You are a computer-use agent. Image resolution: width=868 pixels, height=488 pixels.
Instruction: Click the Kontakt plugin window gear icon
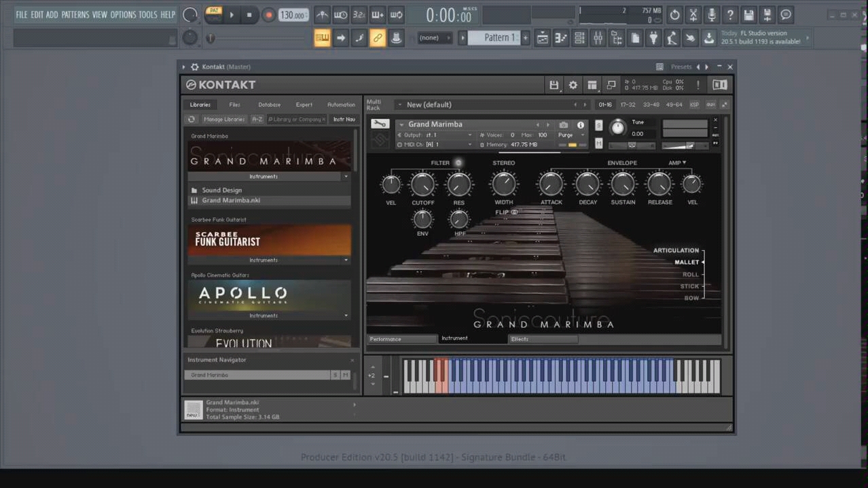tap(195, 67)
